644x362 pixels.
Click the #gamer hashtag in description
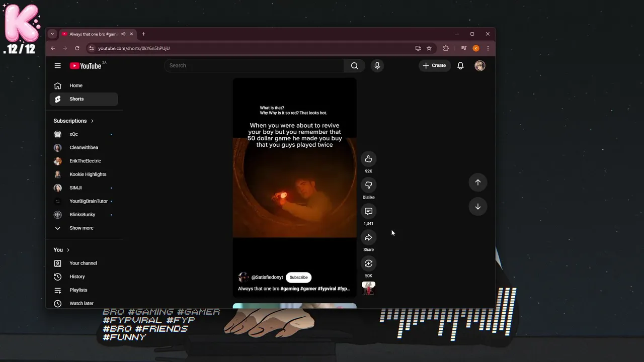click(x=308, y=289)
